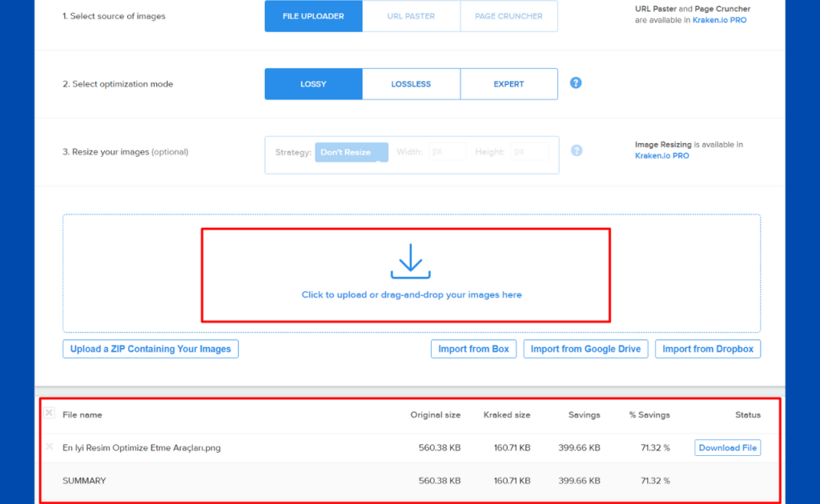Click Import from Dropbox button

coord(708,349)
